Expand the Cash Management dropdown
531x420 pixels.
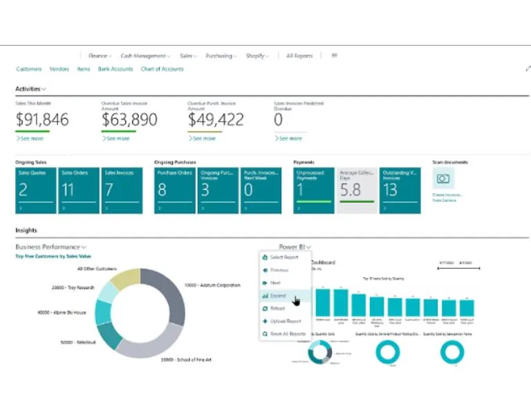point(146,56)
